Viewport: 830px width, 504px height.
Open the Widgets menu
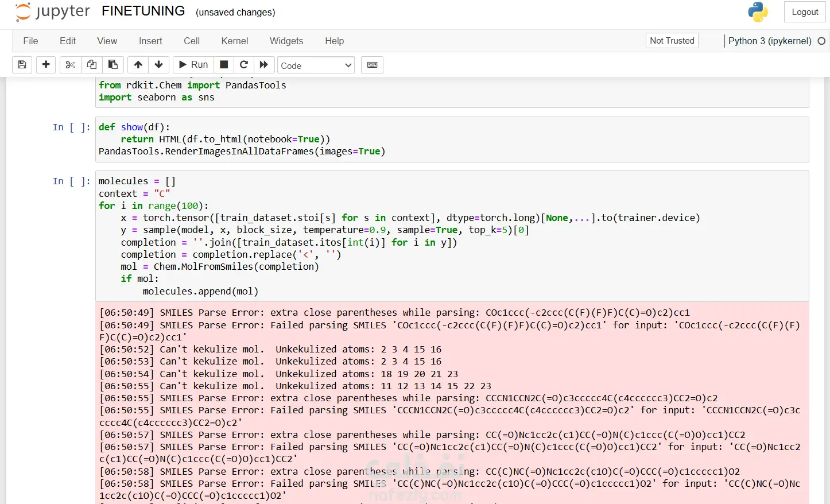point(286,41)
